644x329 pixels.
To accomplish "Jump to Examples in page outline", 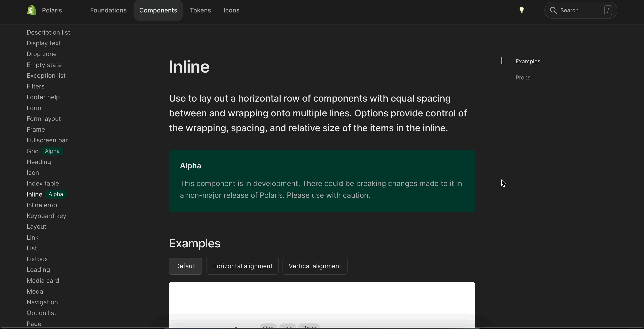I will 528,62.
